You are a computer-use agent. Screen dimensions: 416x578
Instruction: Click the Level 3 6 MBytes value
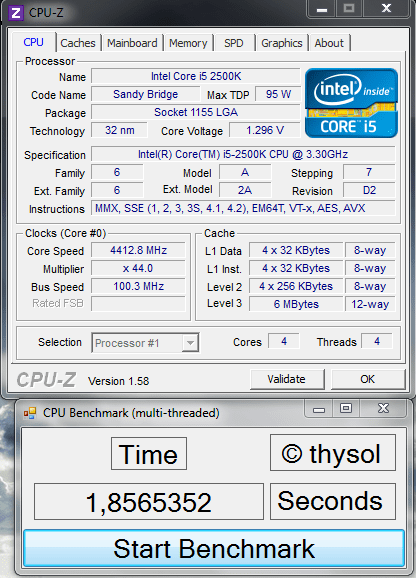coord(296,304)
